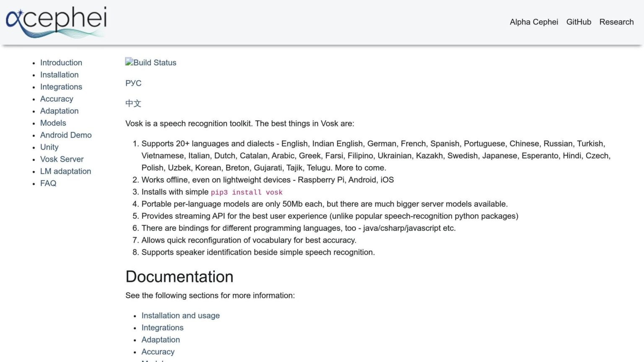Open Installation and usage documentation link
The width and height of the screenshot is (644, 362).
coord(180,315)
